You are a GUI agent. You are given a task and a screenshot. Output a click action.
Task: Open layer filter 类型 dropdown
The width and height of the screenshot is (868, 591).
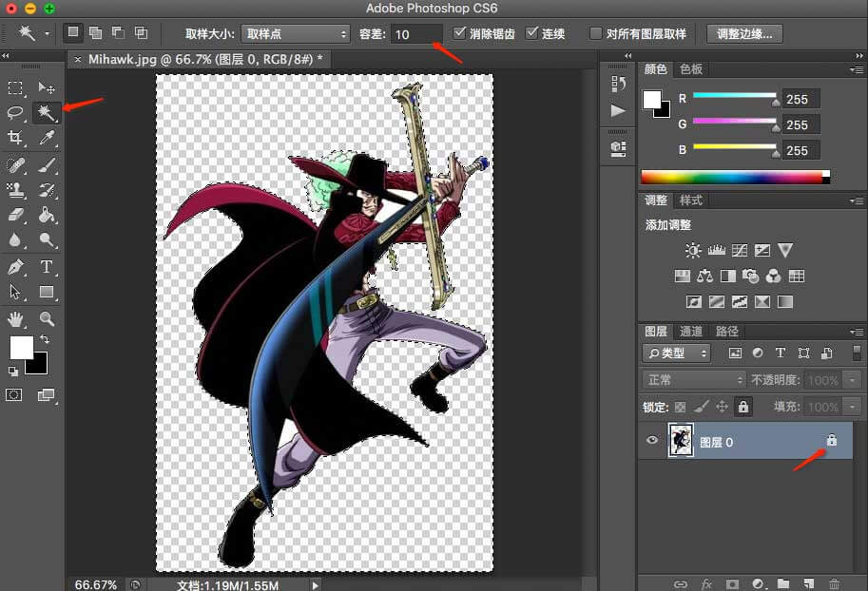click(x=677, y=353)
